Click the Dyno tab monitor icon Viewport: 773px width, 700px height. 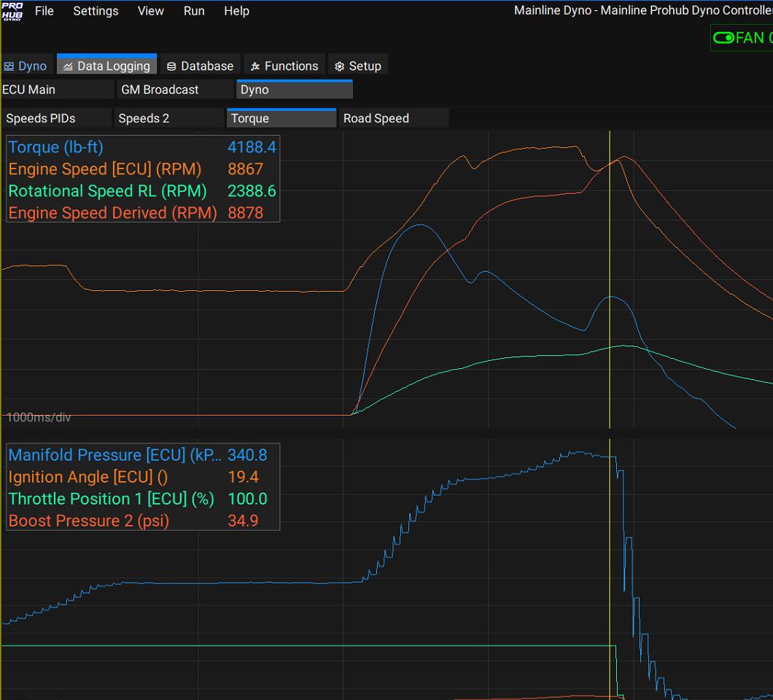(9, 66)
